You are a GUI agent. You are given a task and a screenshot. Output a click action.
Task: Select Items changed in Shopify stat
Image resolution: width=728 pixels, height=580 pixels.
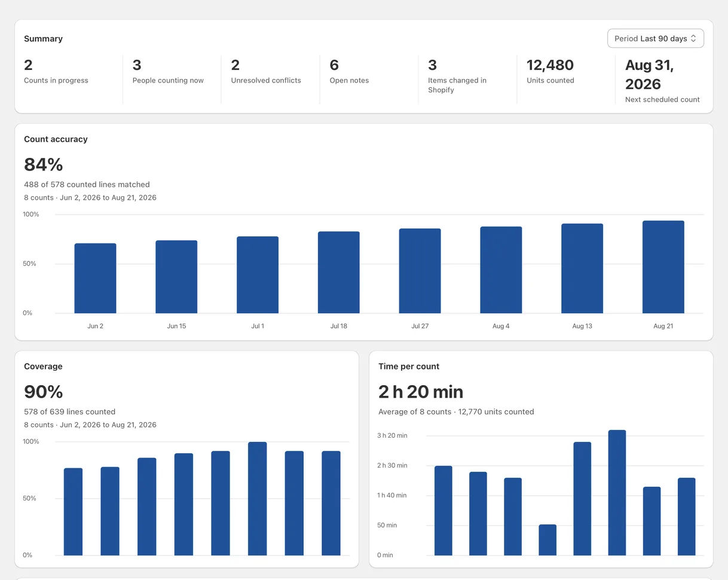[x=457, y=77]
